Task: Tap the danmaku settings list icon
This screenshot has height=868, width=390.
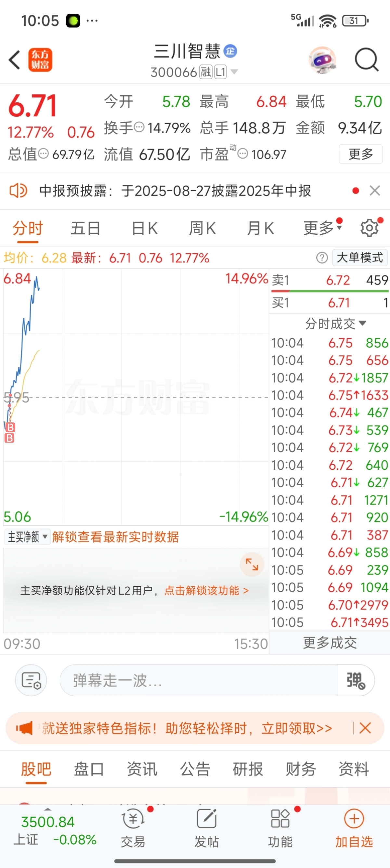Action: coord(31,680)
